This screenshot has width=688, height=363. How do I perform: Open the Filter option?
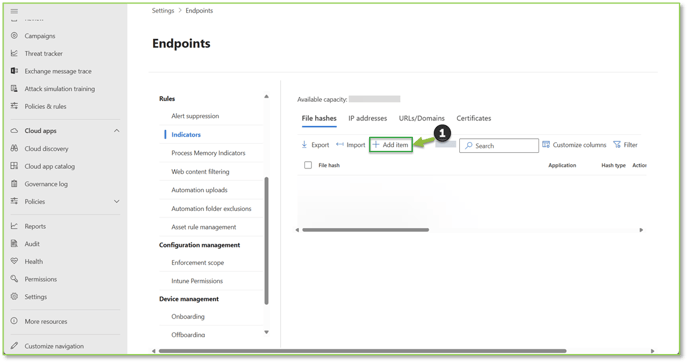tap(625, 144)
